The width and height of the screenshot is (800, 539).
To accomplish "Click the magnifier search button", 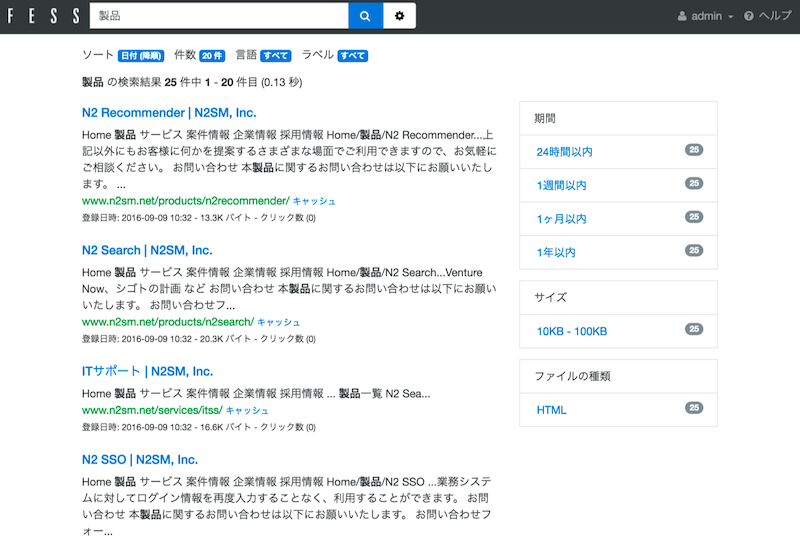I will tap(365, 16).
